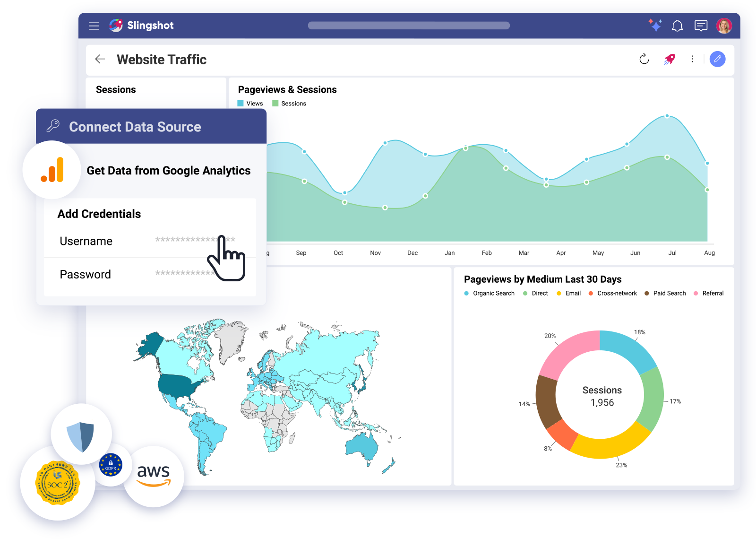
Task: Go back using the arrow
Action: pyautogui.click(x=100, y=59)
